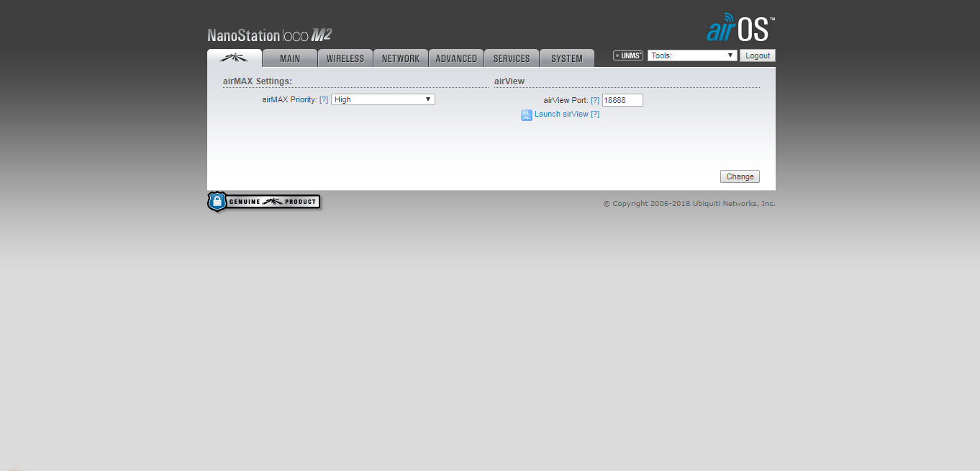Viewport: 980px width, 471px height.
Task: Show help next to Launch airView
Action: point(595,115)
